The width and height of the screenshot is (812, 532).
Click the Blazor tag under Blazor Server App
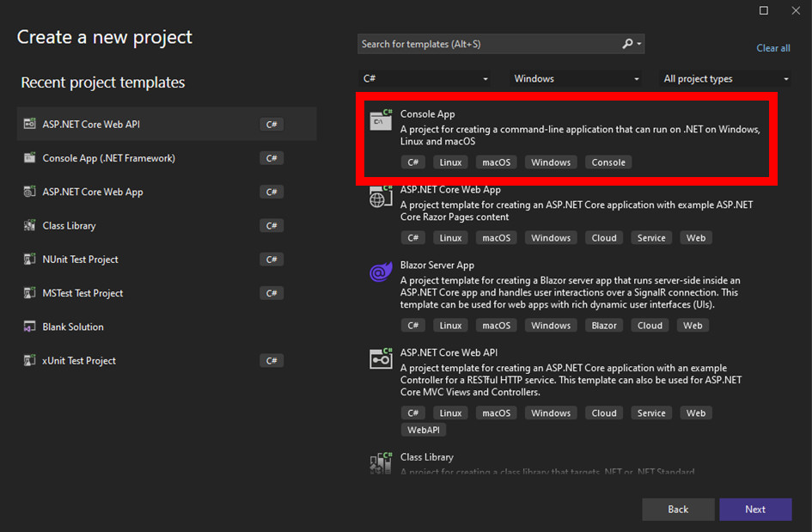click(604, 326)
